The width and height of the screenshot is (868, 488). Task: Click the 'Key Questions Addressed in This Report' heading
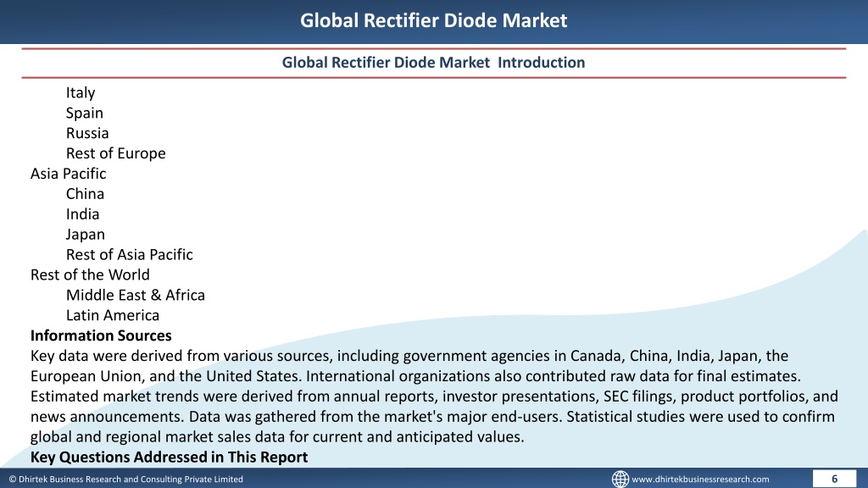pyautogui.click(x=169, y=457)
